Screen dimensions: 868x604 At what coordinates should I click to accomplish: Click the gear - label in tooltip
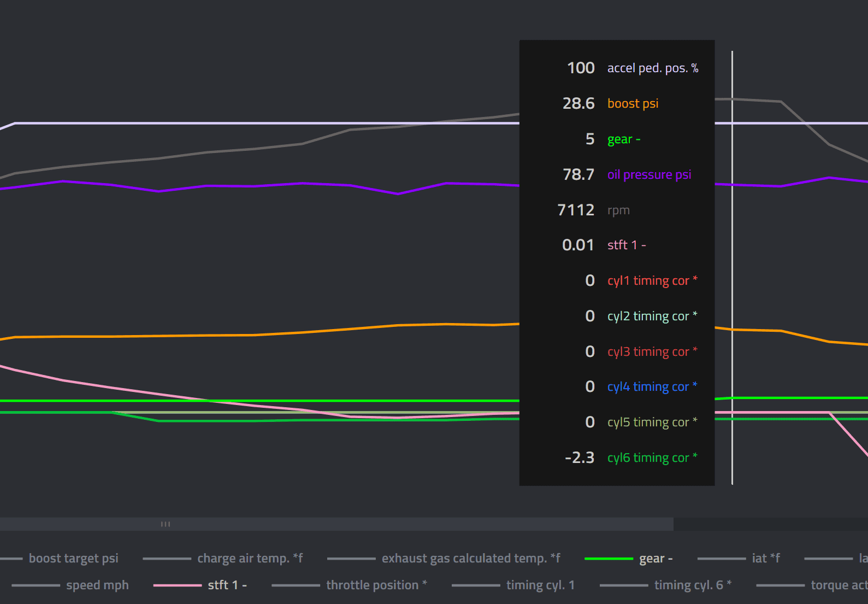coord(624,139)
